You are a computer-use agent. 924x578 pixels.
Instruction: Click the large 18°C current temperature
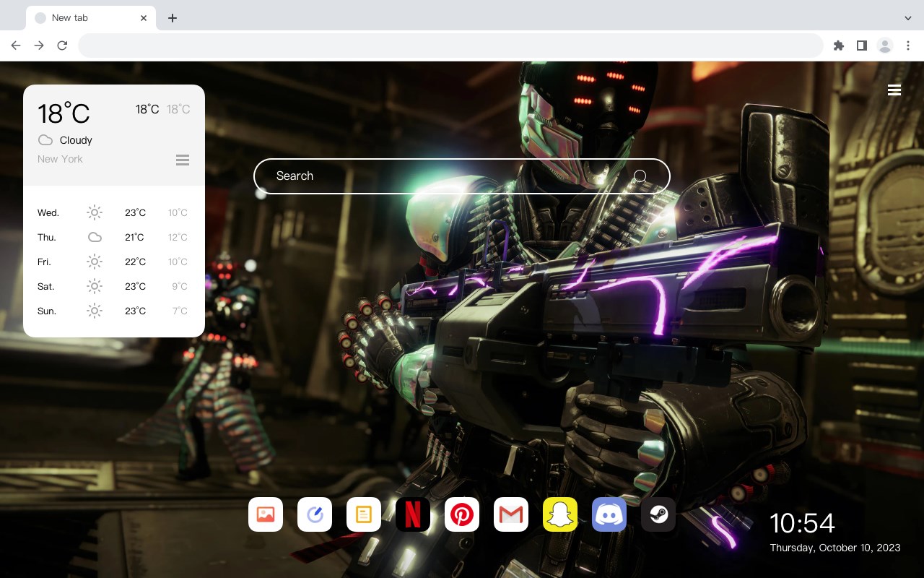(x=64, y=113)
